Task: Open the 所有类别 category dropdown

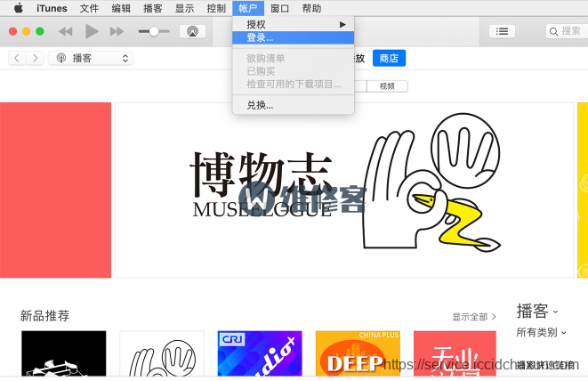Action: pos(541,333)
